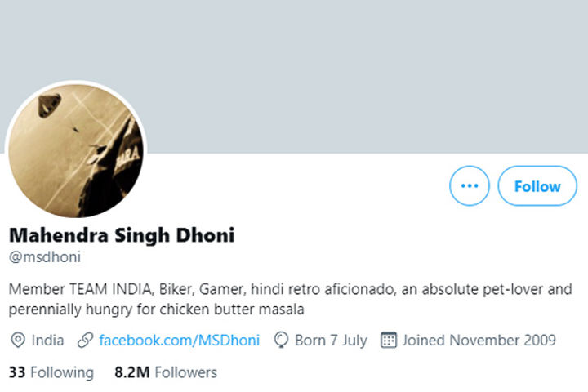Click the Born 7 July text

pos(331,340)
